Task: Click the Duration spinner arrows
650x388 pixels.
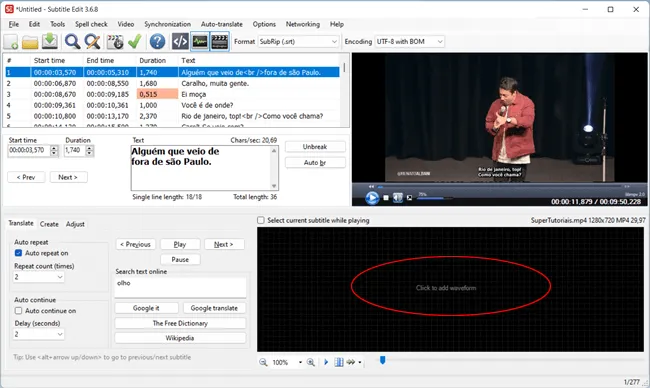Action: (x=90, y=150)
